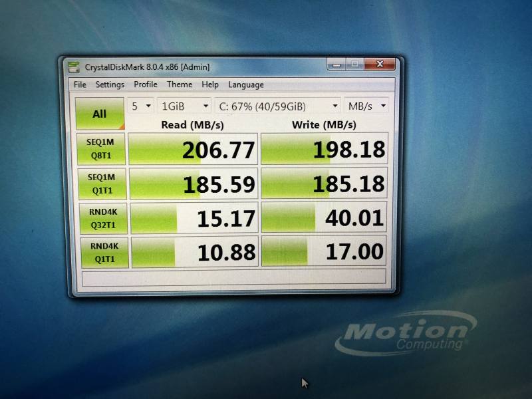The height and width of the screenshot is (399, 532).
Task: Select the 10.88 read result
Action: tap(195, 253)
